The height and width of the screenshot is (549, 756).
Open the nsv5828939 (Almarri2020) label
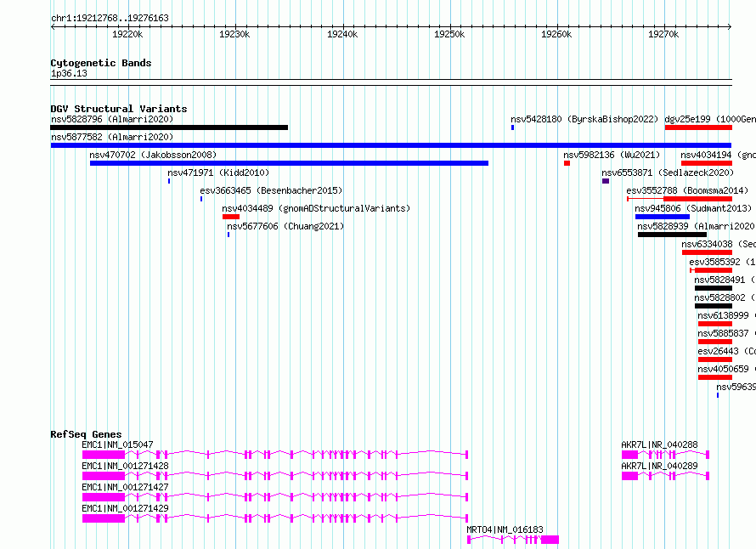[696, 226]
